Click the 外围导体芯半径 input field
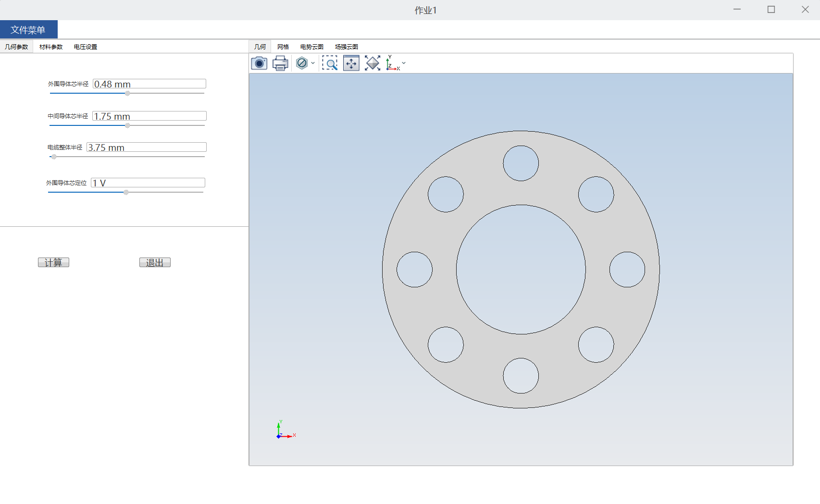Image resolution: width=820 pixels, height=504 pixels. (x=149, y=84)
